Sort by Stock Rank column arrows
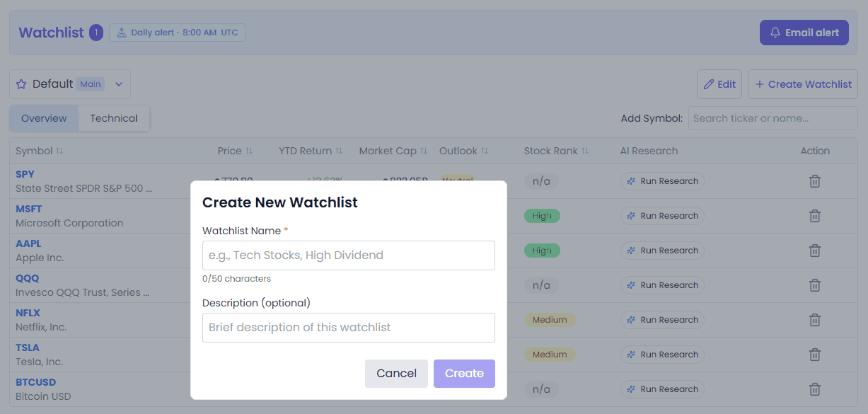This screenshot has width=868, height=414. coord(585,151)
